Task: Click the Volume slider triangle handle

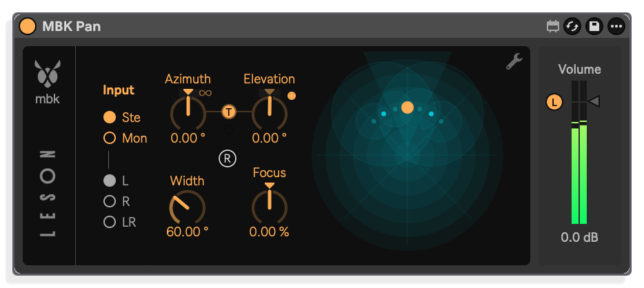Action: (594, 101)
